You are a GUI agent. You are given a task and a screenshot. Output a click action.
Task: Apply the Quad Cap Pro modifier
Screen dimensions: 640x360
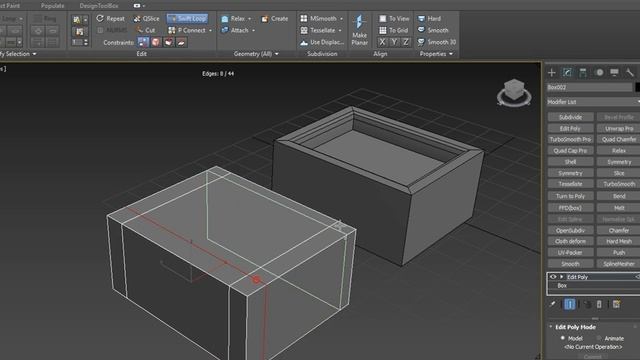click(570, 151)
